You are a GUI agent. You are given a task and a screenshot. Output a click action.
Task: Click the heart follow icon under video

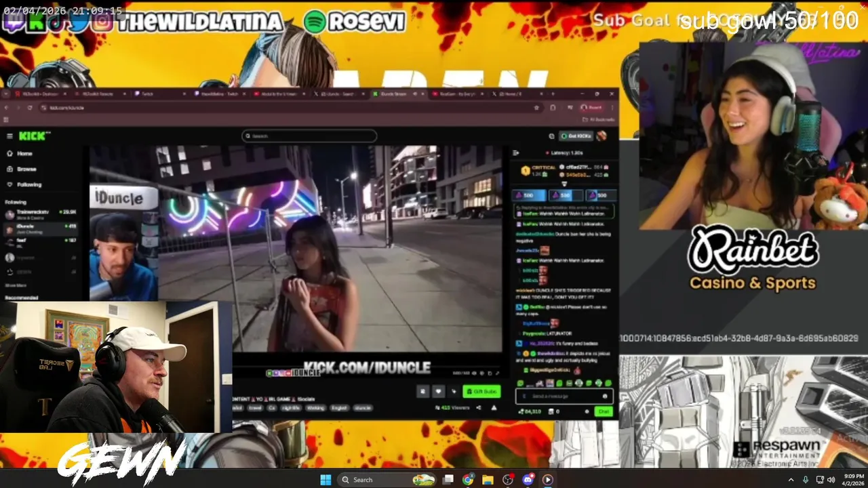[x=438, y=391]
